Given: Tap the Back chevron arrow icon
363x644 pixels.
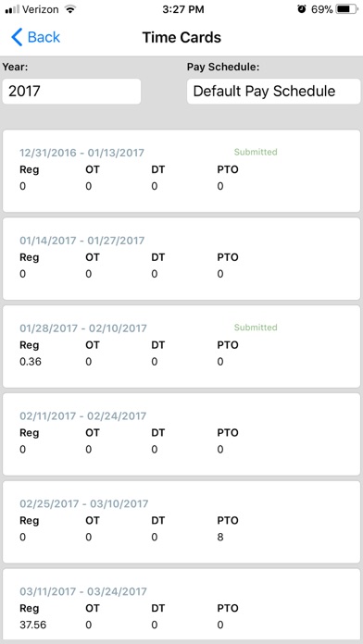Looking at the screenshot, I should pos(17,37).
